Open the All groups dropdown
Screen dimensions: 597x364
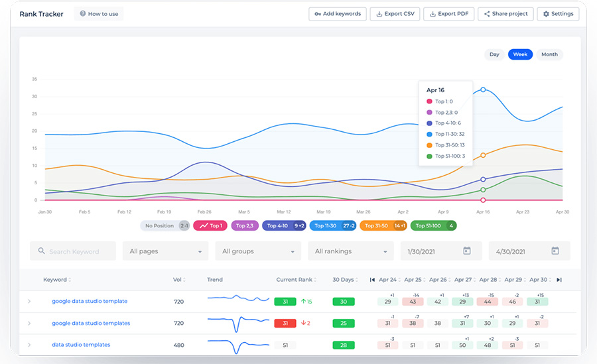tap(258, 251)
